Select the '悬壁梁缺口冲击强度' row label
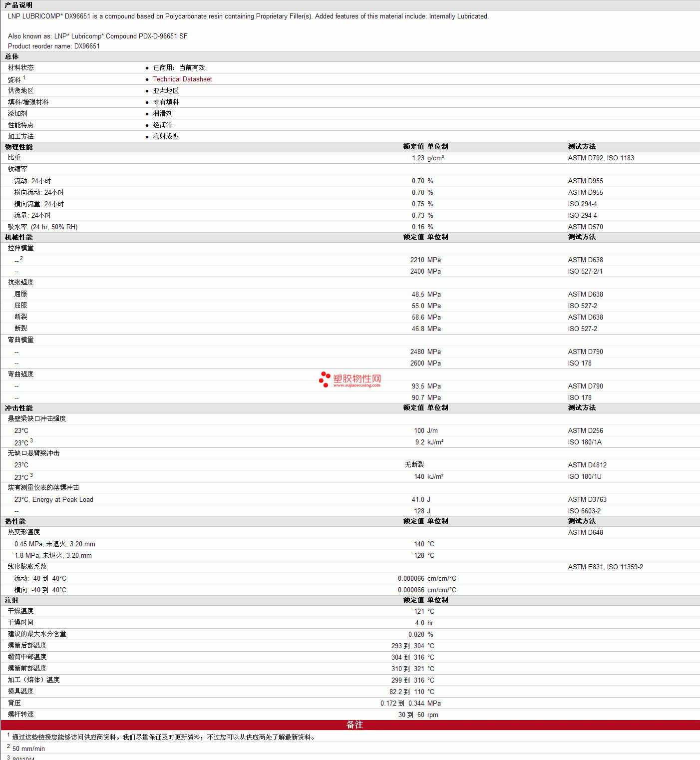The width and height of the screenshot is (700, 760). [x=37, y=418]
